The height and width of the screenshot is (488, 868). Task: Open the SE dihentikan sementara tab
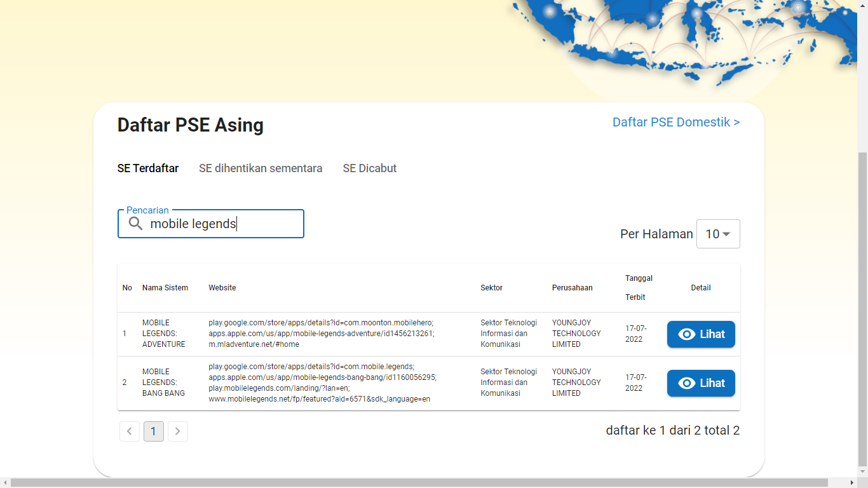pos(261,168)
